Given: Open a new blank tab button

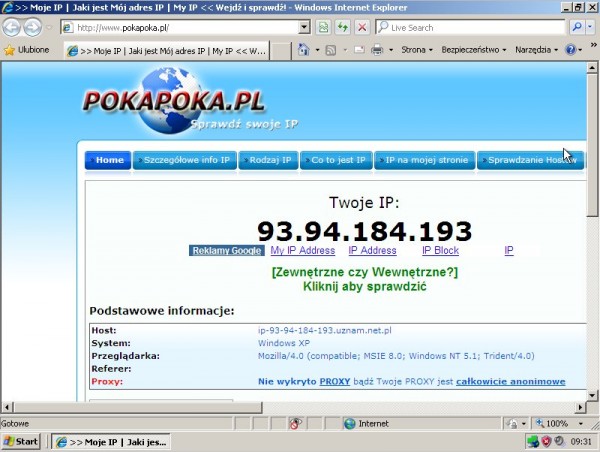Looking at the screenshot, I should (280, 51).
